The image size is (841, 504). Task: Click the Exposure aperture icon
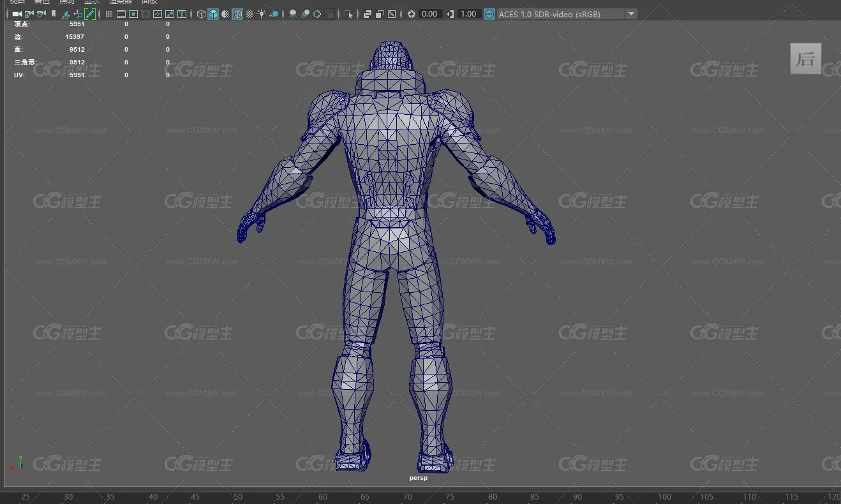coord(412,14)
